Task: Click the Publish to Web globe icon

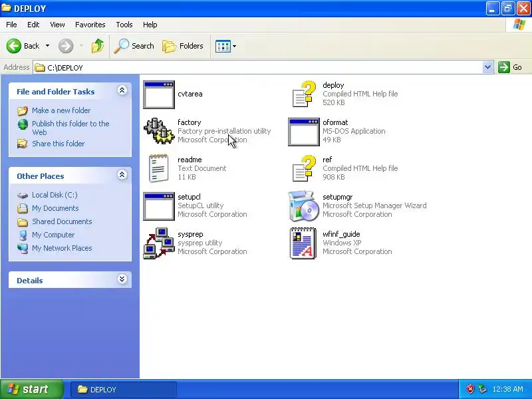Action: point(23,124)
